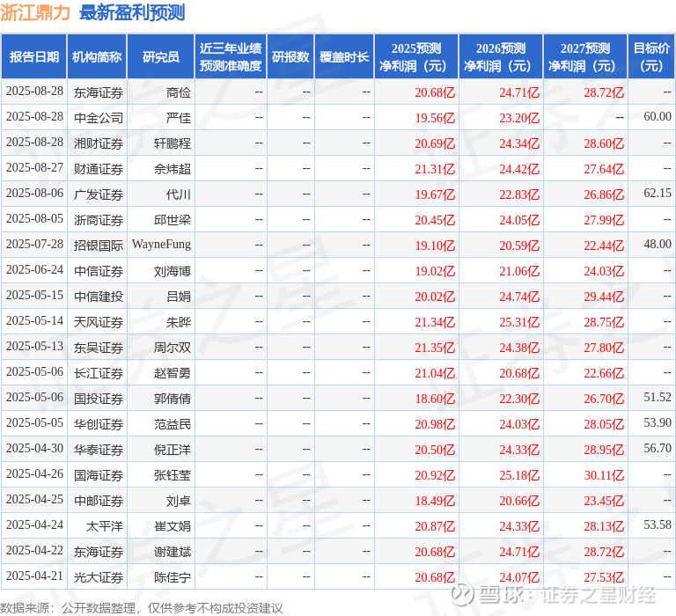Click the 最新盈利预测 heading
Screen dimensions: 676x616
[x=132, y=12]
